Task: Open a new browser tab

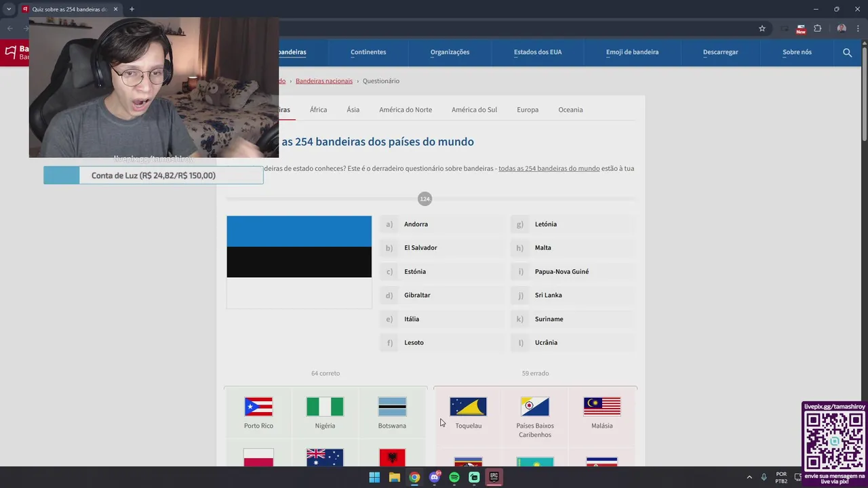Action: pyautogui.click(x=132, y=9)
